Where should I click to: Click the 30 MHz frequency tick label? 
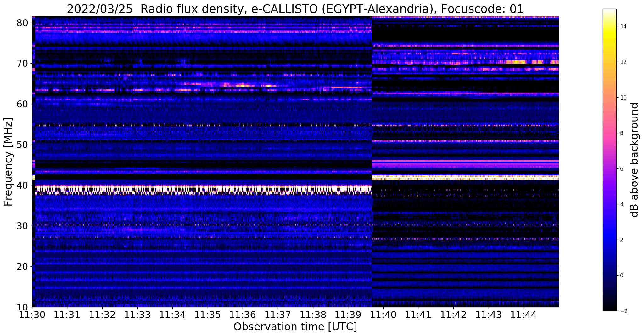pyautogui.click(x=23, y=226)
